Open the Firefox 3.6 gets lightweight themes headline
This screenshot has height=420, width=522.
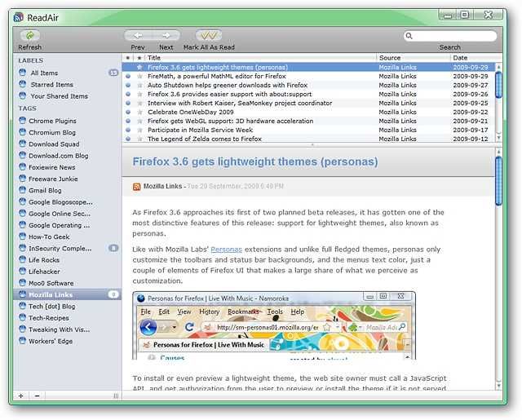[x=255, y=161]
